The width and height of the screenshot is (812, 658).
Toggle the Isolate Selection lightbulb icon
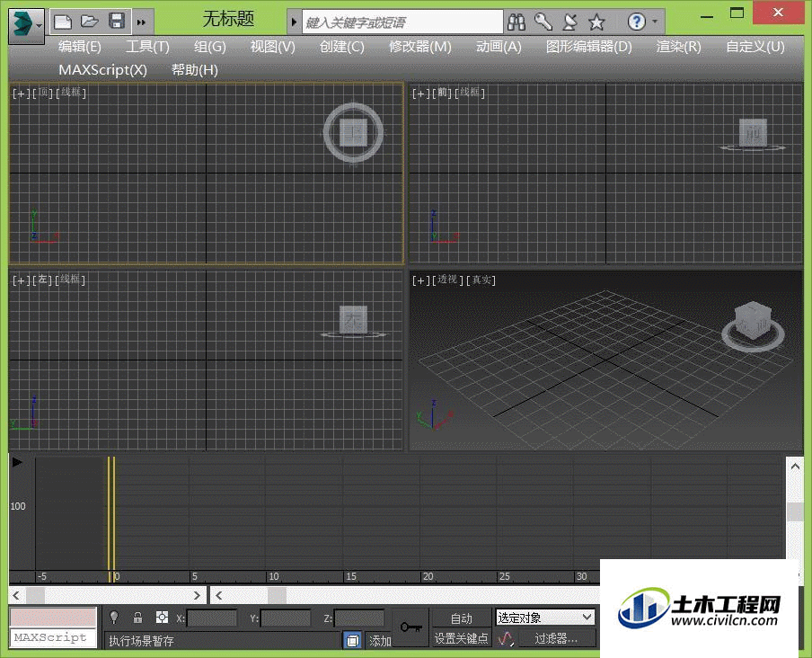point(114,617)
